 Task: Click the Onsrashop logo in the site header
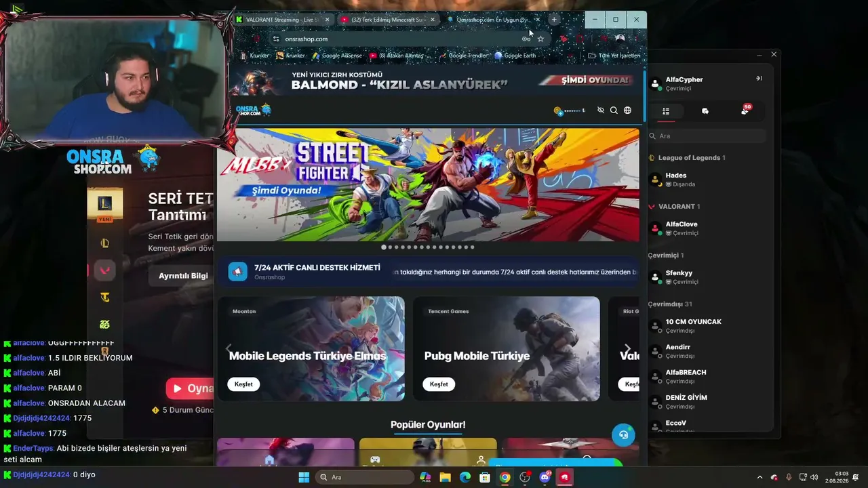[254, 110]
